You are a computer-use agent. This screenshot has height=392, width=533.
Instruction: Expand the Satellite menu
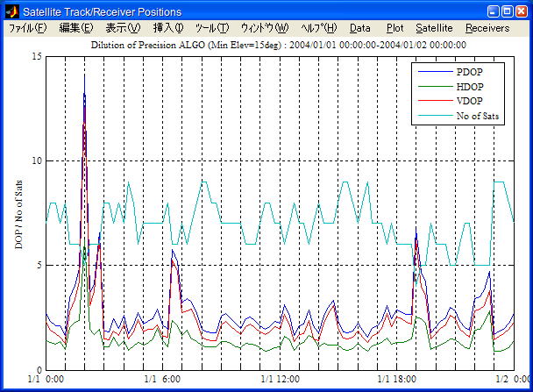coord(434,28)
